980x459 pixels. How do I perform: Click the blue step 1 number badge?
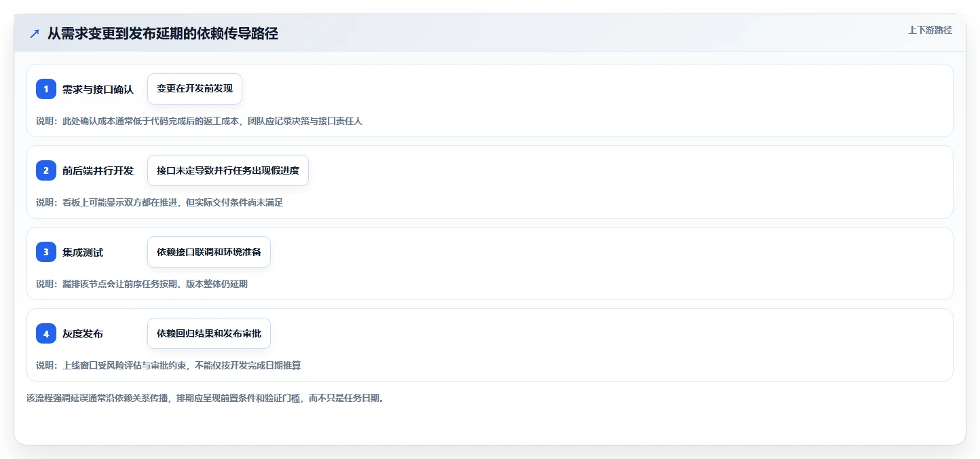click(x=46, y=89)
